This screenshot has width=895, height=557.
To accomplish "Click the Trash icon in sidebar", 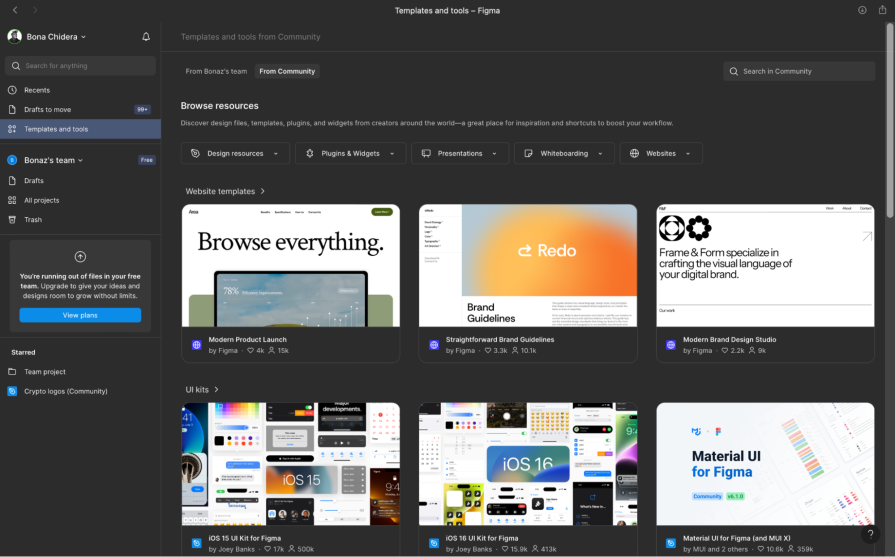I will [x=12, y=220].
